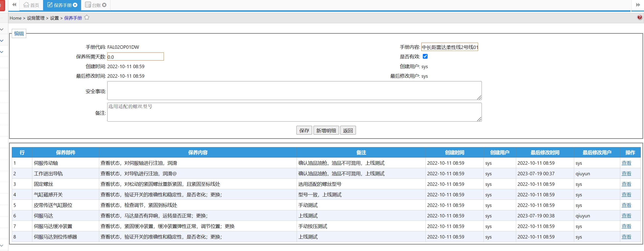
Task: Click 查看 link for 气缸磁感开关 row
Action: coord(626,194)
